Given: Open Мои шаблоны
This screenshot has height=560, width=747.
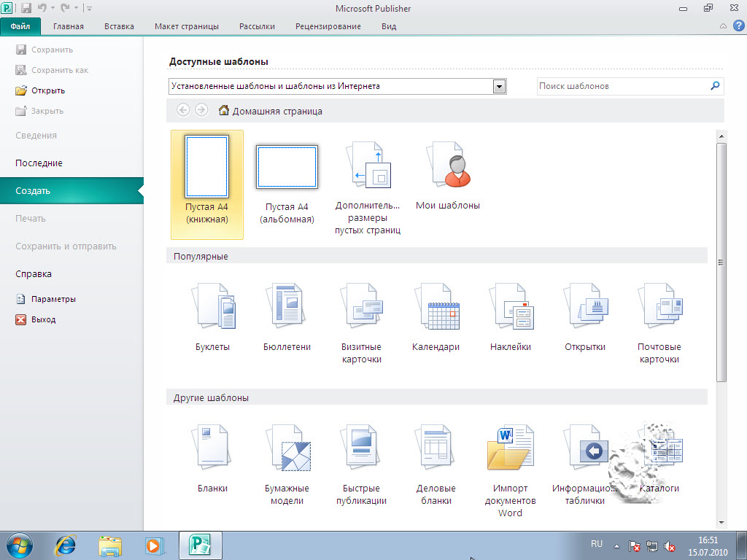Looking at the screenshot, I should pos(448,175).
